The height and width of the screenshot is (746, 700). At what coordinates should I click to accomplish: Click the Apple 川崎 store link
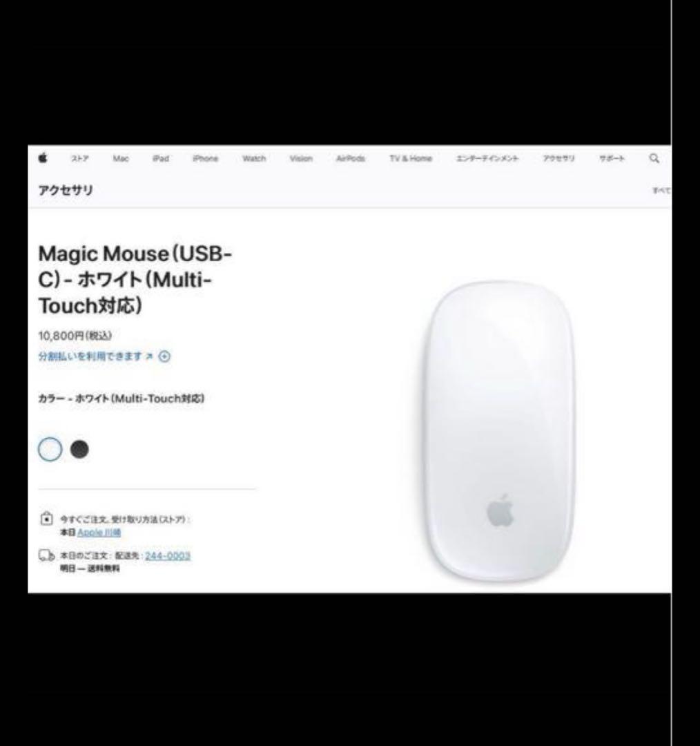(99, 533)
